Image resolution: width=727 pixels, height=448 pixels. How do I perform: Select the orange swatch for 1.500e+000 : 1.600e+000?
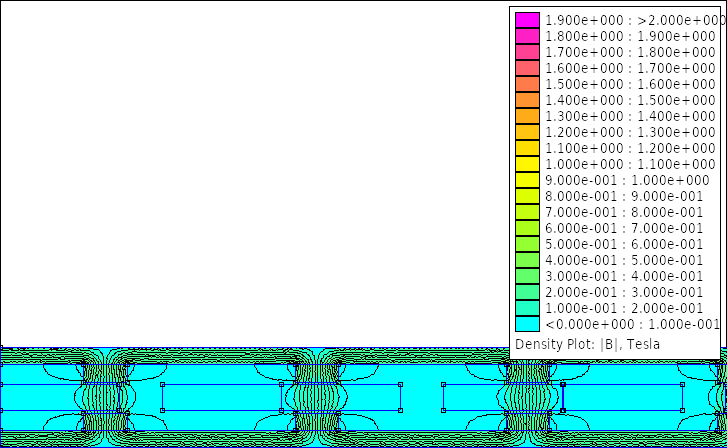tap(527, 84)
